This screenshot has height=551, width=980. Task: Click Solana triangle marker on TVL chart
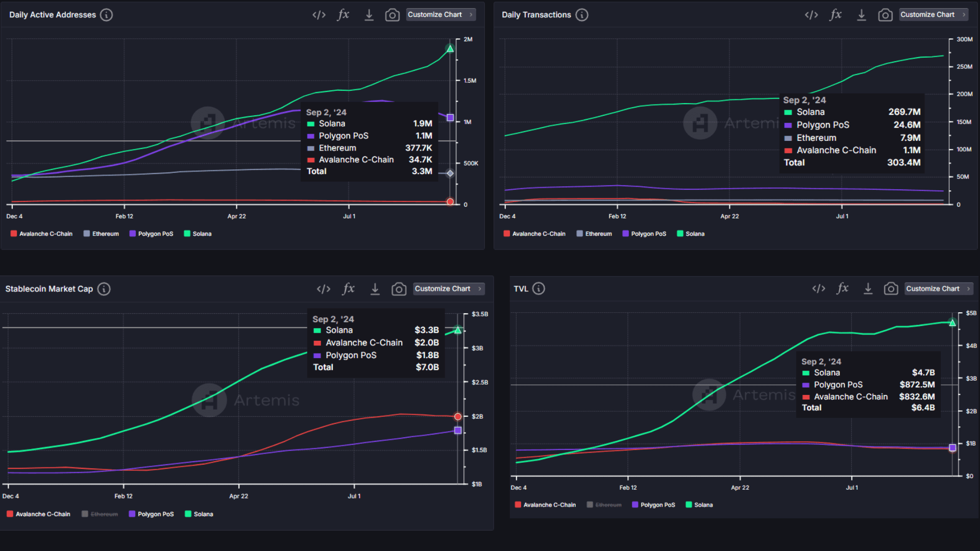pos(952,322)
